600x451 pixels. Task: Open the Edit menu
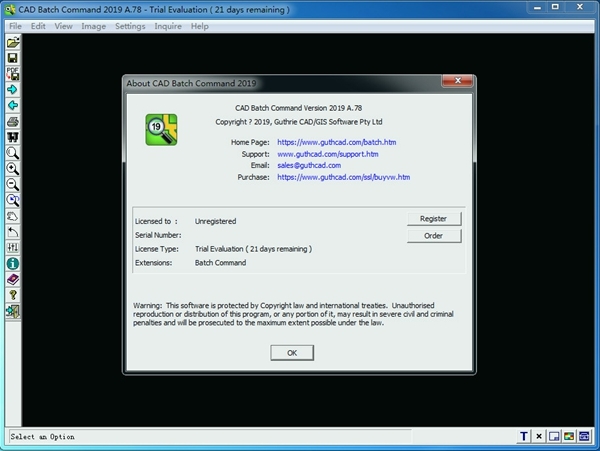(x=38, y=26)
